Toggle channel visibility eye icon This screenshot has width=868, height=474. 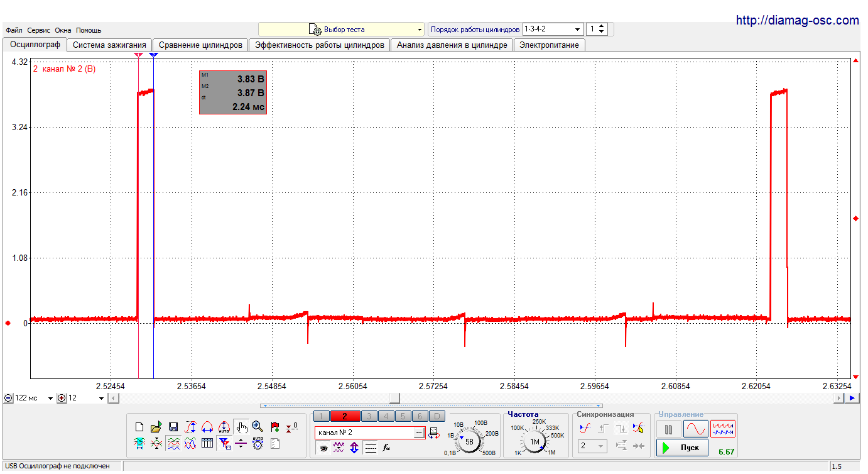(323, 448)
